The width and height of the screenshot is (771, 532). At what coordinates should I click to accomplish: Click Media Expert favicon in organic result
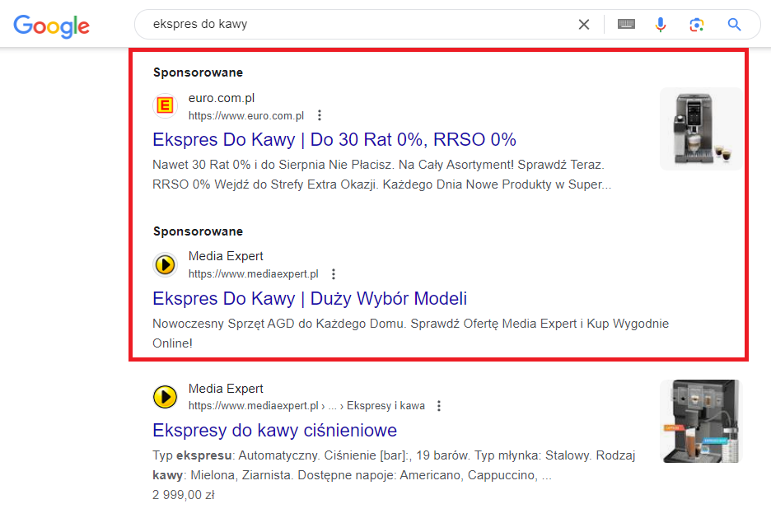pos(165,397)
